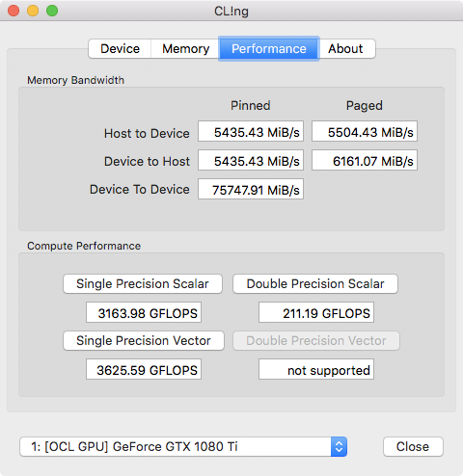Click the 3625.59 GFLOPS result field

pyautogui.click(x=144, y=369)
